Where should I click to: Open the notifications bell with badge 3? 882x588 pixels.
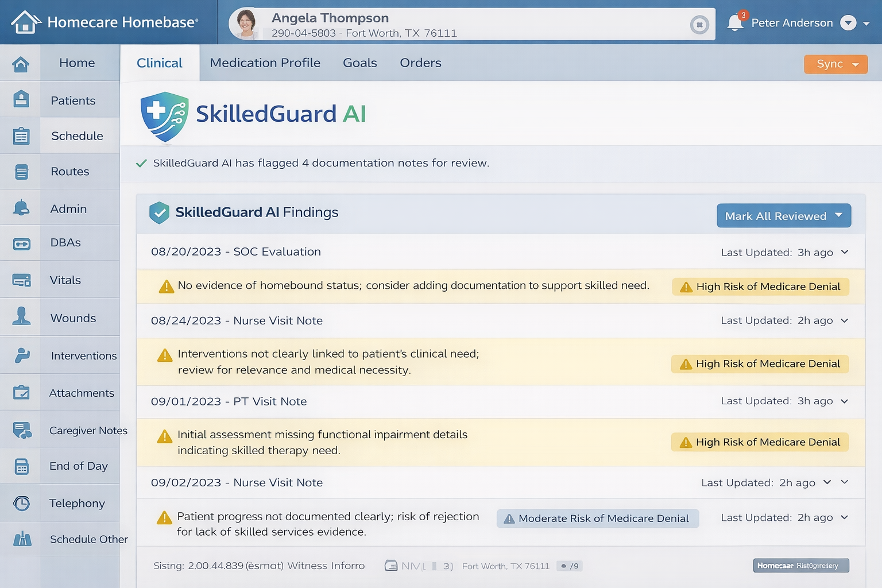(x=736, y=21)
